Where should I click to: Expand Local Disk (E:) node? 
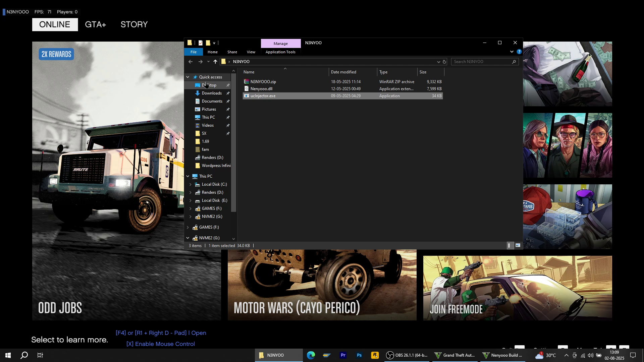[x=191, y=200]
